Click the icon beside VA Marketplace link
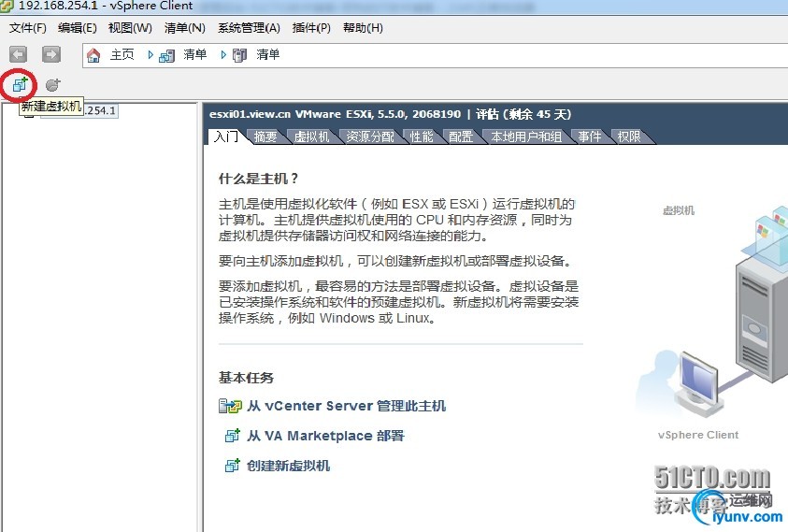This screenshot has height=532, width=788. [x=232, y=436]
